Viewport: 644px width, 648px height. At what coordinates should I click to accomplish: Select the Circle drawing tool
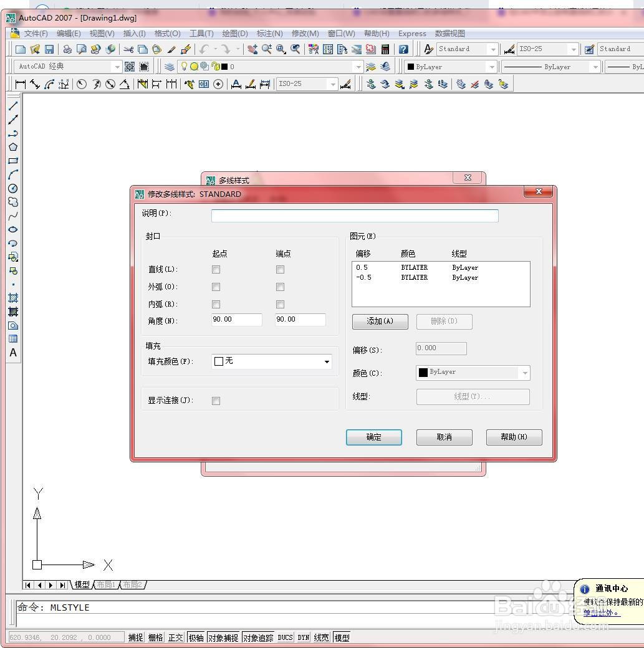[13, 188]
